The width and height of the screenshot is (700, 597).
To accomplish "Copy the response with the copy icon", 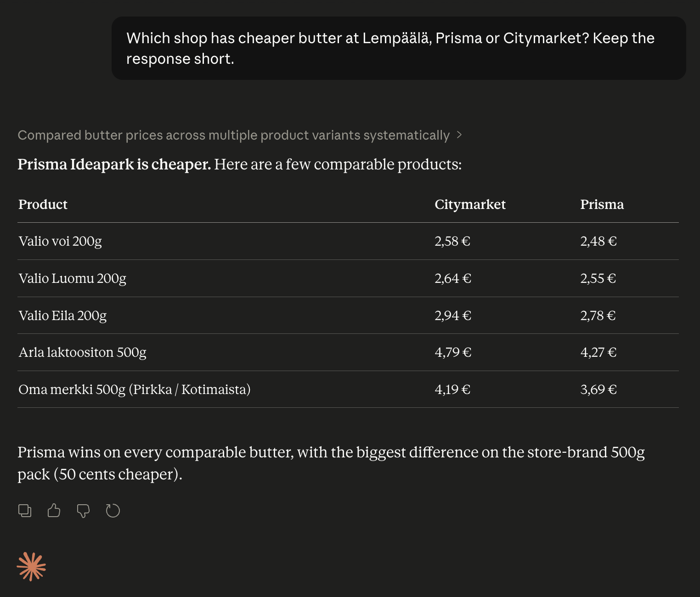I will [25, 511].
